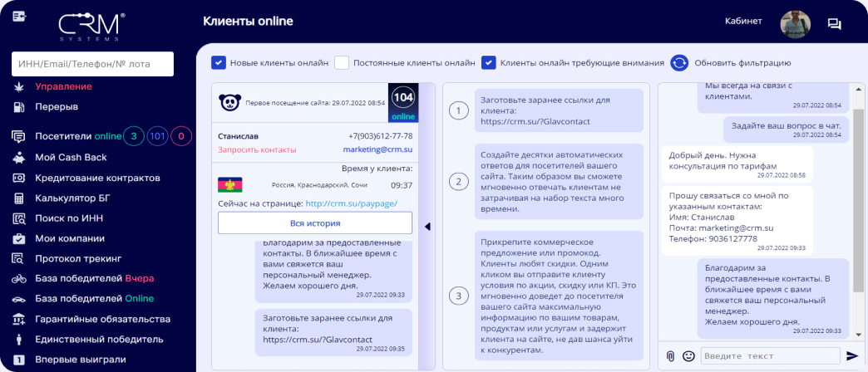Click the ИНН/Email/Телефон search field
This screenshot has width=868, height=372.
pyautogui.click(x=92, y=64)
